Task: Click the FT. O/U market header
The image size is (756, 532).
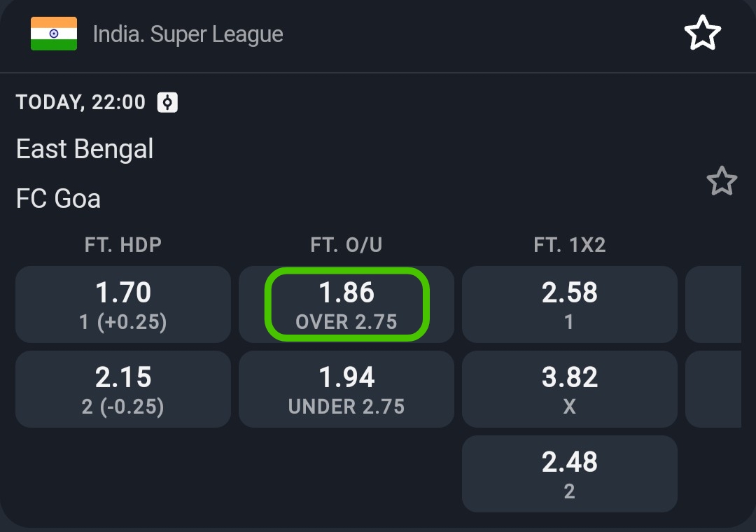Action: click(x=346, y=244)
